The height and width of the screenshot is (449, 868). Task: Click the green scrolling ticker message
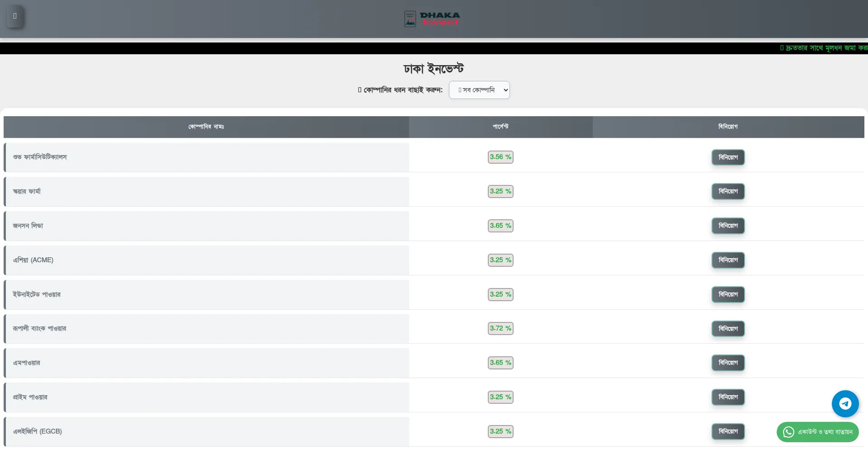824,48
